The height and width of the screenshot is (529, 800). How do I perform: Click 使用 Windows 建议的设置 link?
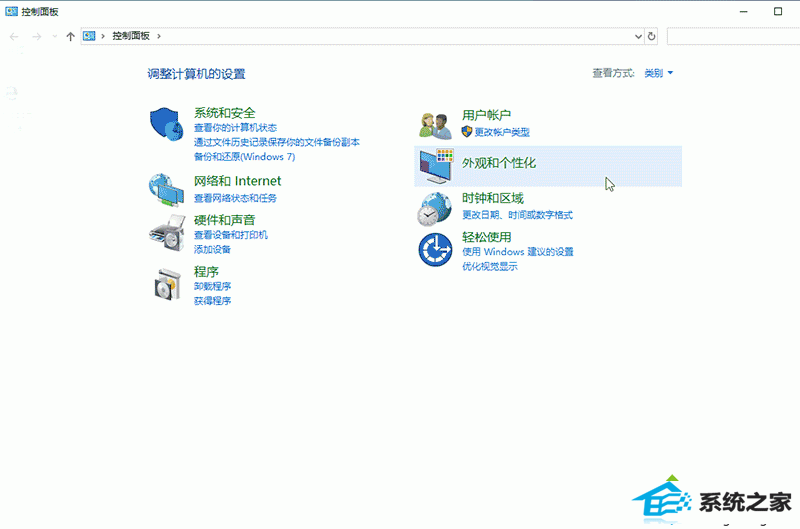(x=518, y=251)
